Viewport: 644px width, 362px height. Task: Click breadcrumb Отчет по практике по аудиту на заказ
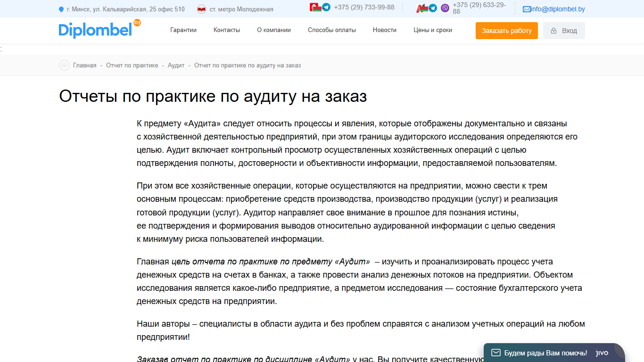(x=248, y=66)
